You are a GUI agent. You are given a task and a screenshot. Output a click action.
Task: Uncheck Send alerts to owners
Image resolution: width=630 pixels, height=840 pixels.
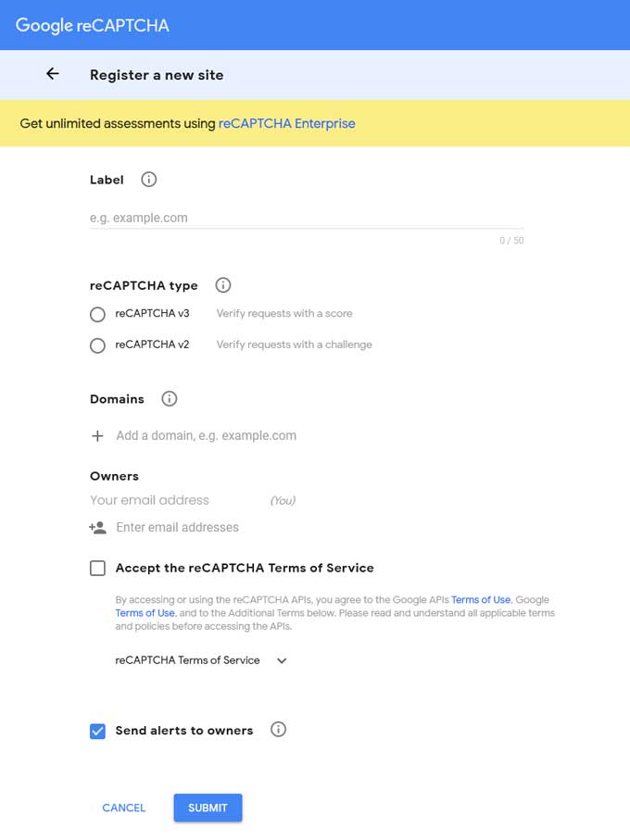click(x=97, y=731)
